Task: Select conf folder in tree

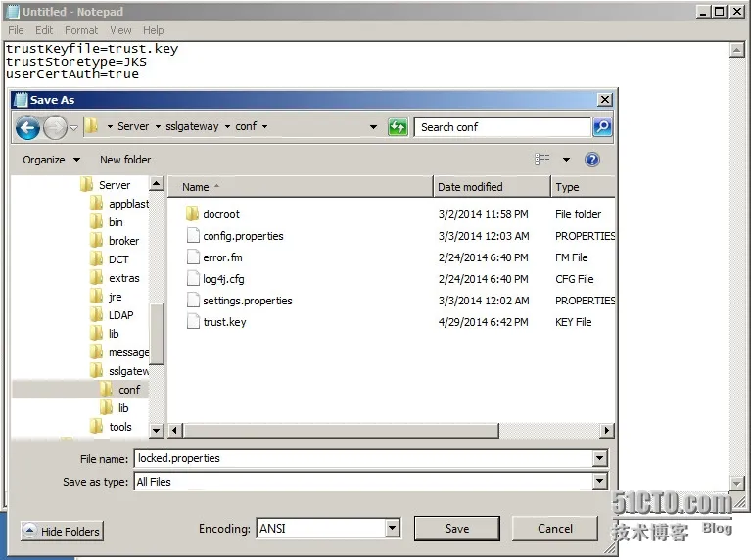Action: pos(119,390)
